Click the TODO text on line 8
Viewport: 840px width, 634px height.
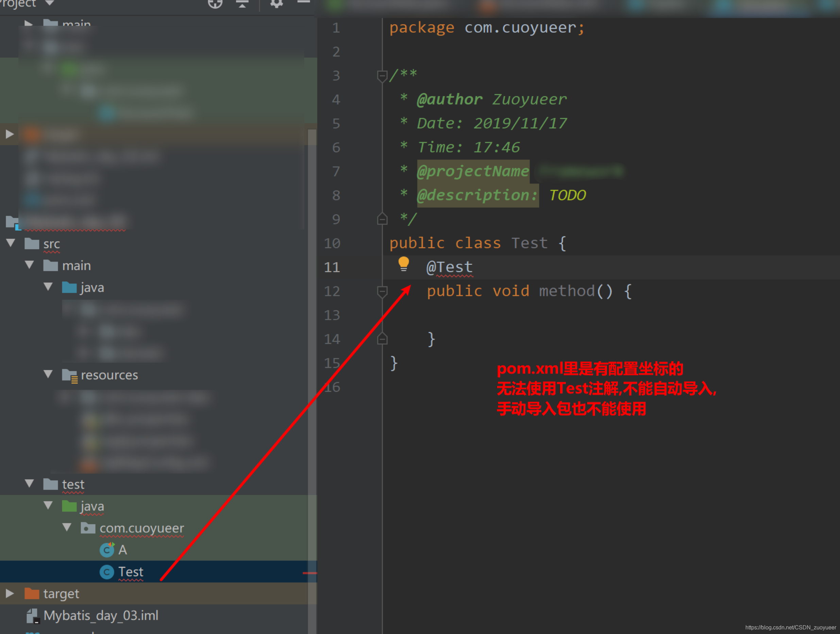tap(567, 195)
